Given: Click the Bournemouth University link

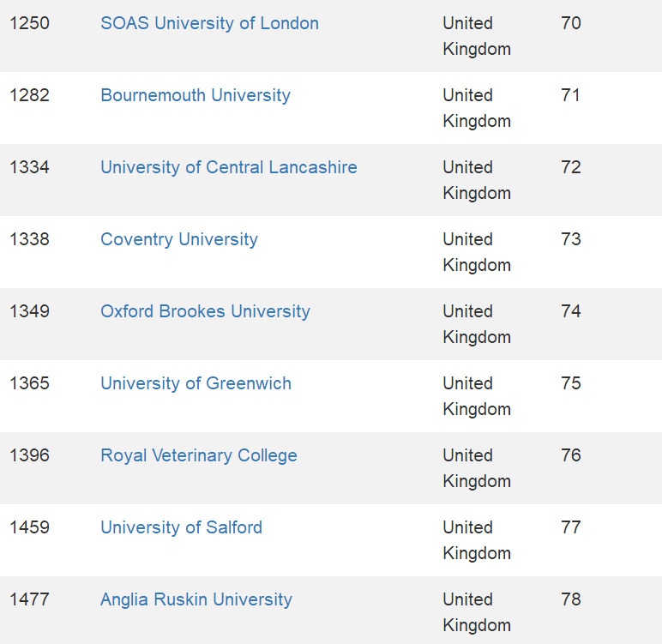Looking at the screenshot, I should click(196, 95).
